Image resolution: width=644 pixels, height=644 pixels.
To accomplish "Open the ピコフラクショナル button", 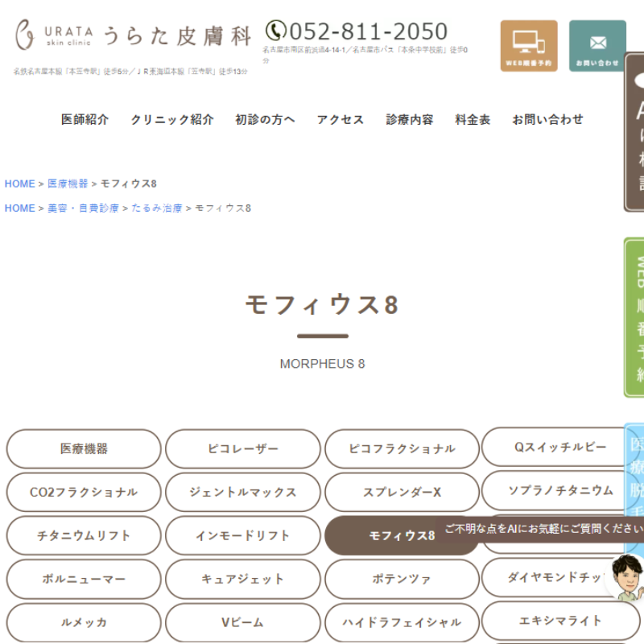I will (x=402, y=448).
